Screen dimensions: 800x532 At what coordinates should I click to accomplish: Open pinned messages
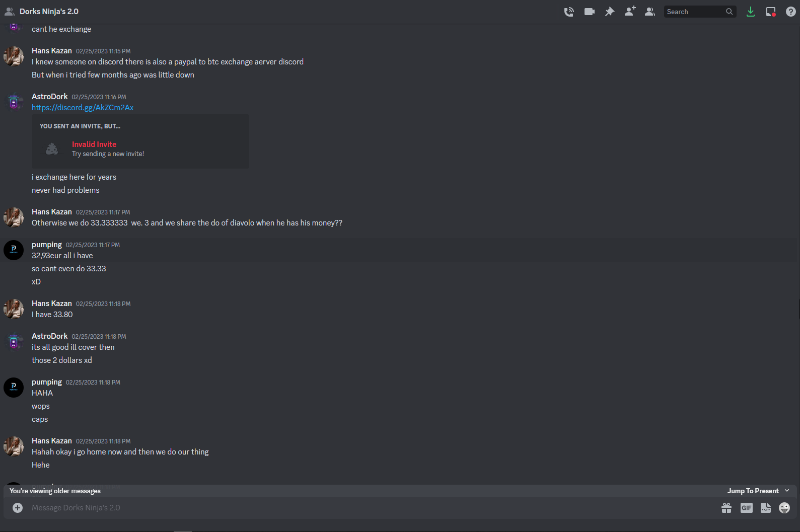tap(610, 12)
